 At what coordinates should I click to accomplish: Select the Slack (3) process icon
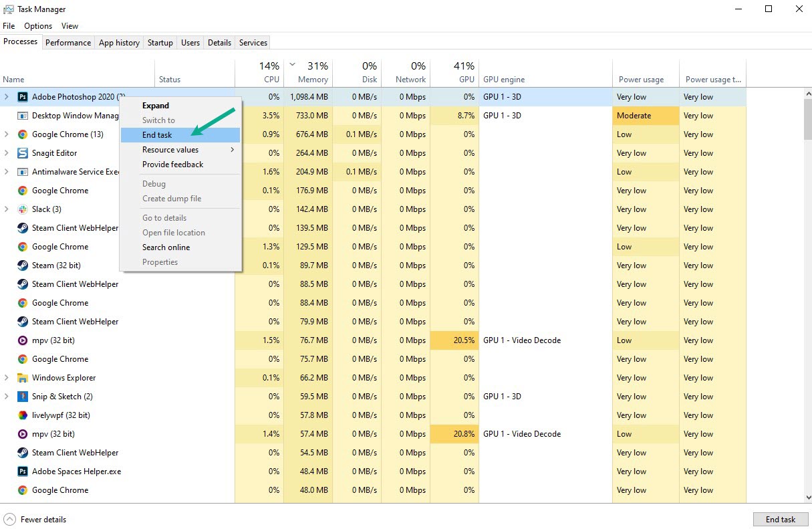click(22, 209)
